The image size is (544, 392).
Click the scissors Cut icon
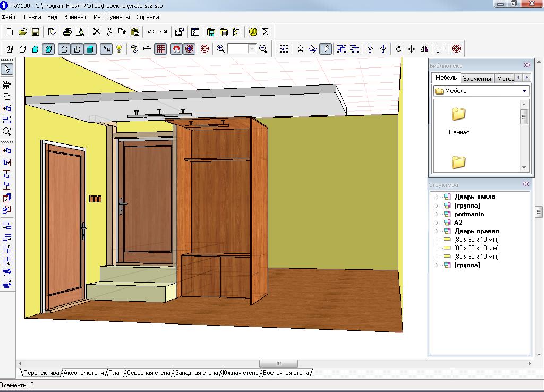(109, 32)
